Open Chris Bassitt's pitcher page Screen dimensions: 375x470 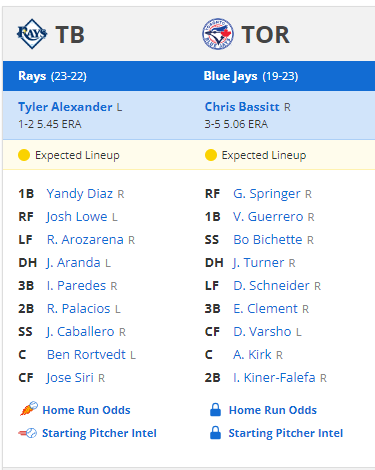pyautogui.click(x=242, y=107)
